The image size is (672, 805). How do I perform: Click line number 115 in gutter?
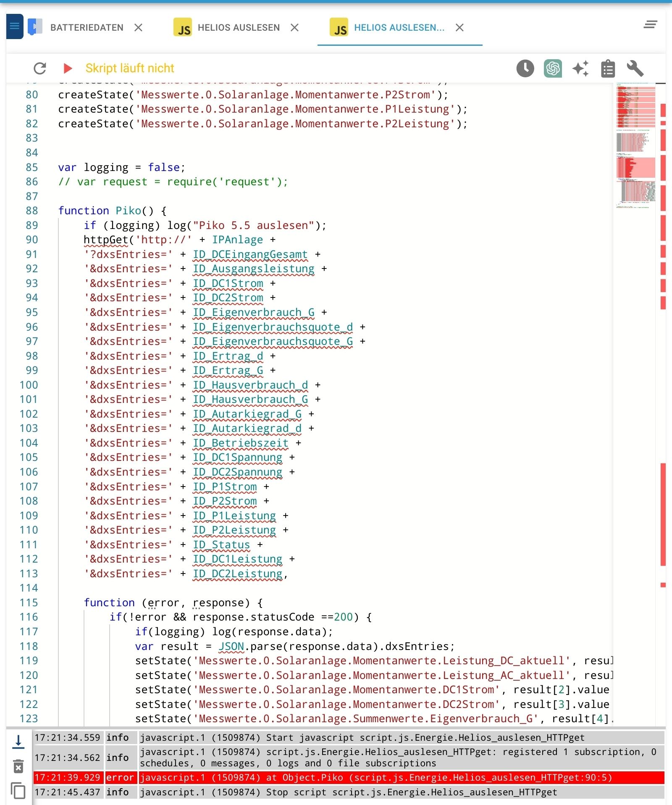pyautogui.click(x=29, y=602)
